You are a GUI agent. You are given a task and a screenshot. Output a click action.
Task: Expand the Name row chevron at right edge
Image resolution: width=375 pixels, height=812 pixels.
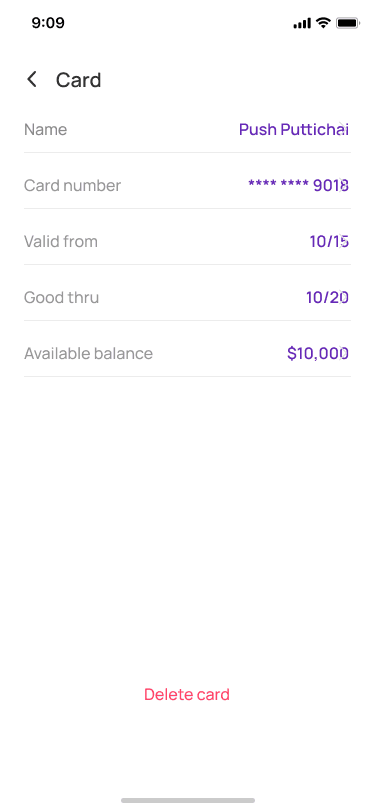coord(342,128)
